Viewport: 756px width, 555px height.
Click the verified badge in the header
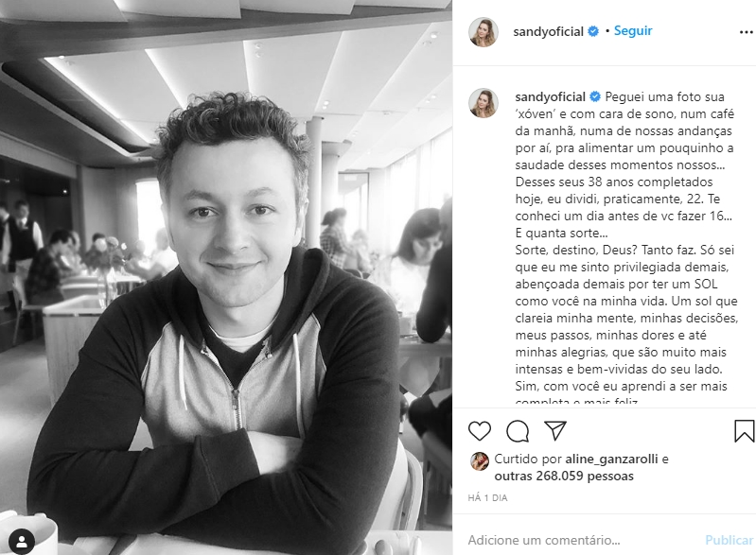(x=593, y=31)
